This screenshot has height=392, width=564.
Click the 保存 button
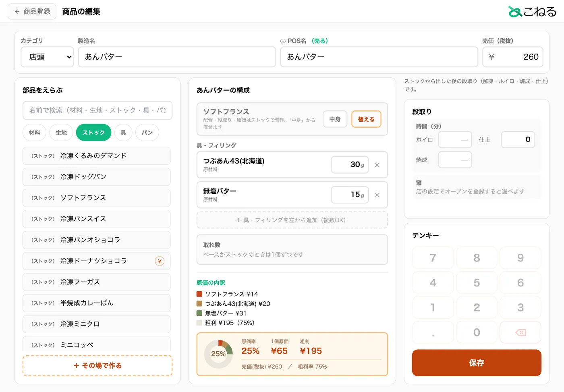pyautogui.click(x=477, y=363)
